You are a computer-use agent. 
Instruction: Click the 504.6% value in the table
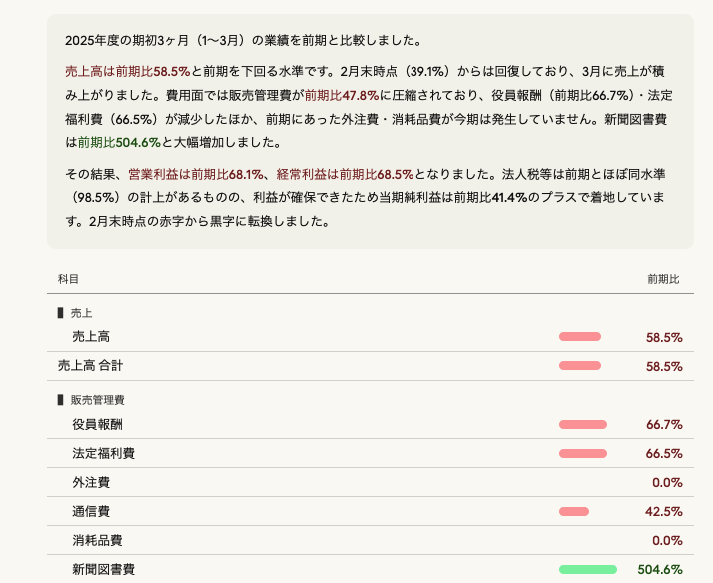point(659,570)
